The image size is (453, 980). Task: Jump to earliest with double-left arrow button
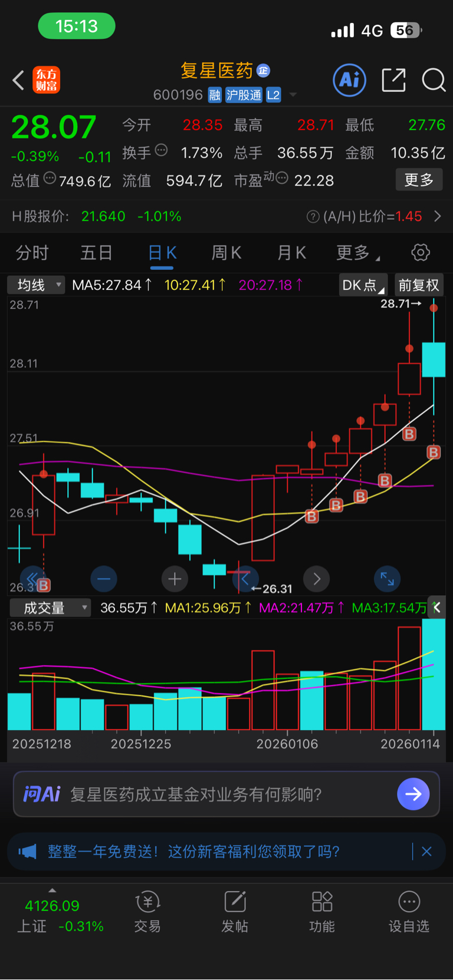(x=32, y=579)
